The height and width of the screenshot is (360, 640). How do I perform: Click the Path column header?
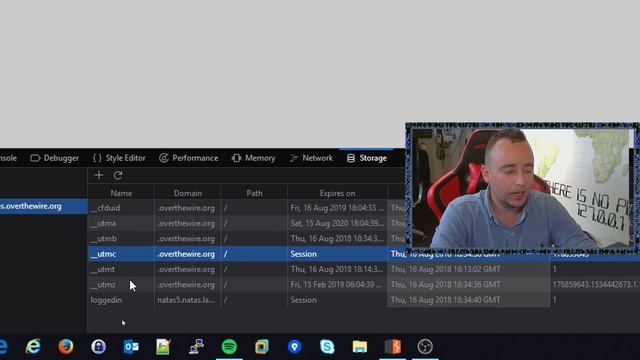coord(254,193)
